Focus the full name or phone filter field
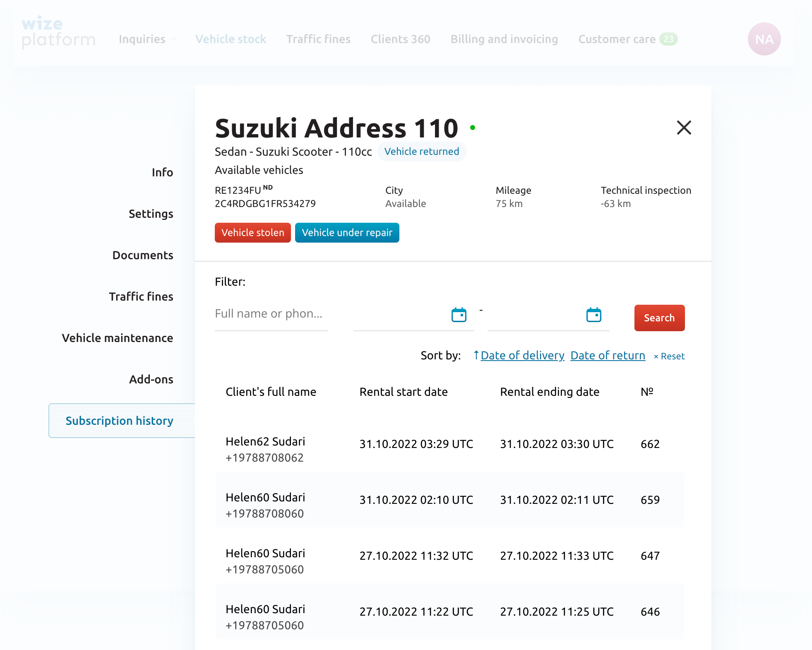This screenshot has width=812, height=650. (271, 314)
